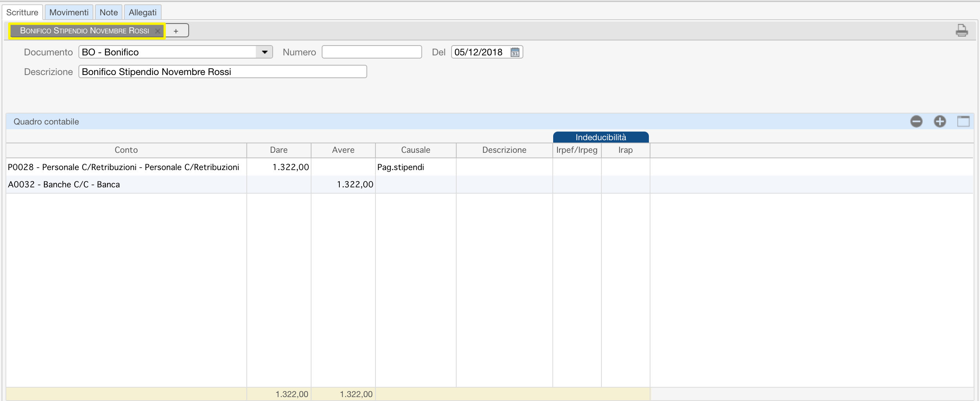Click the Descrizione column header in table
This screenshot has width=980, height=401.
tap(505, 150)
